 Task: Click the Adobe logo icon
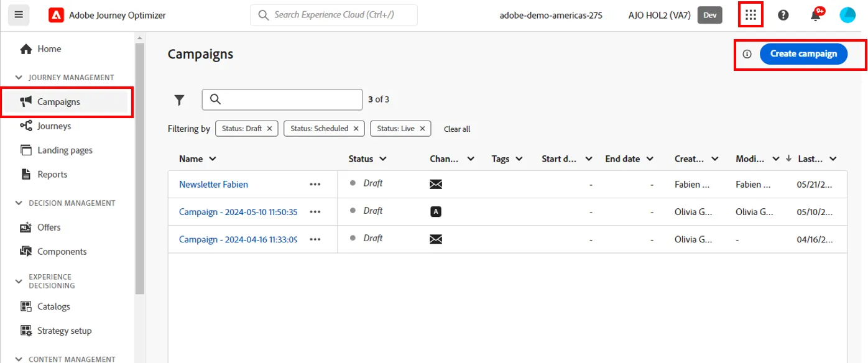coord(56,15)
